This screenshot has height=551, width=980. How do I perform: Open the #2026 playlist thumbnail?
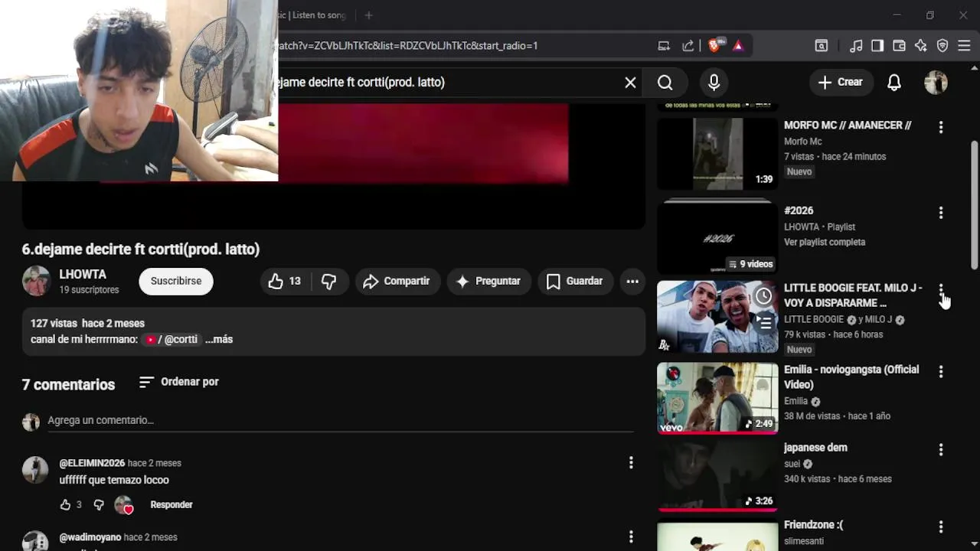click(717, 236)
